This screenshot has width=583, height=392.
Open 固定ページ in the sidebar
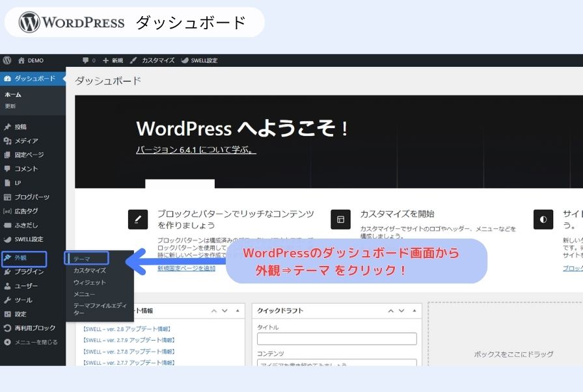(x=33, y=155)
